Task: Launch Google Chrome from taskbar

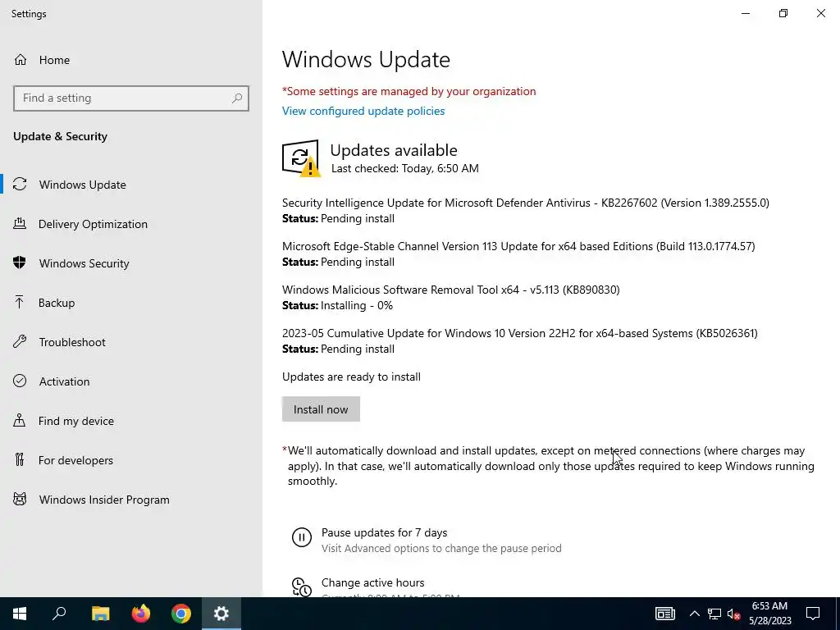Action: point(181,614)
